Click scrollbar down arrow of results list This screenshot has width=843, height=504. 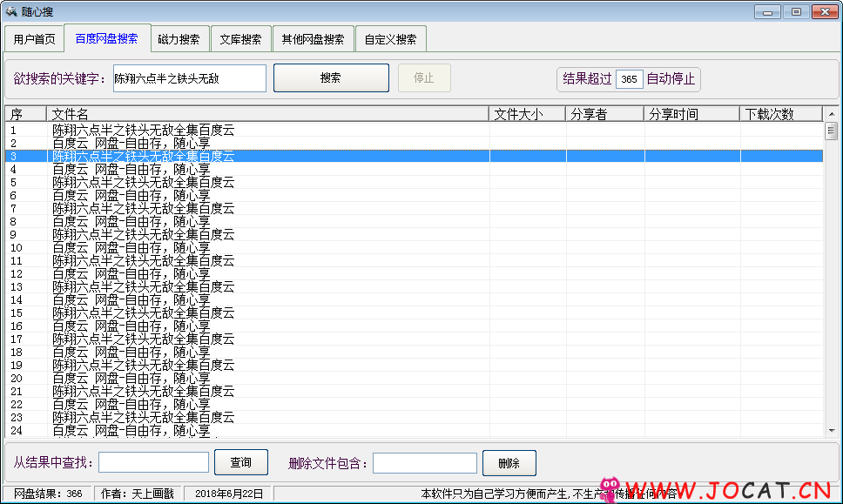[x=831, y=430]
